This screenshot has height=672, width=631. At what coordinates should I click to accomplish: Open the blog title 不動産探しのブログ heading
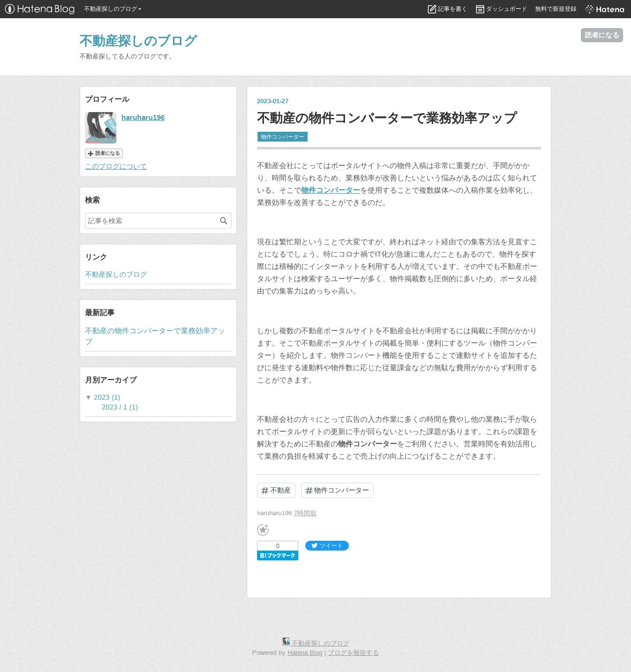point(138,41)
